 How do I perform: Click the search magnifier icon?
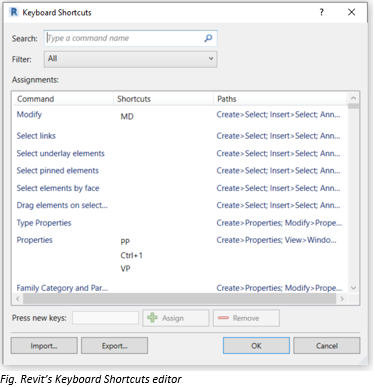tap(208, 38)
